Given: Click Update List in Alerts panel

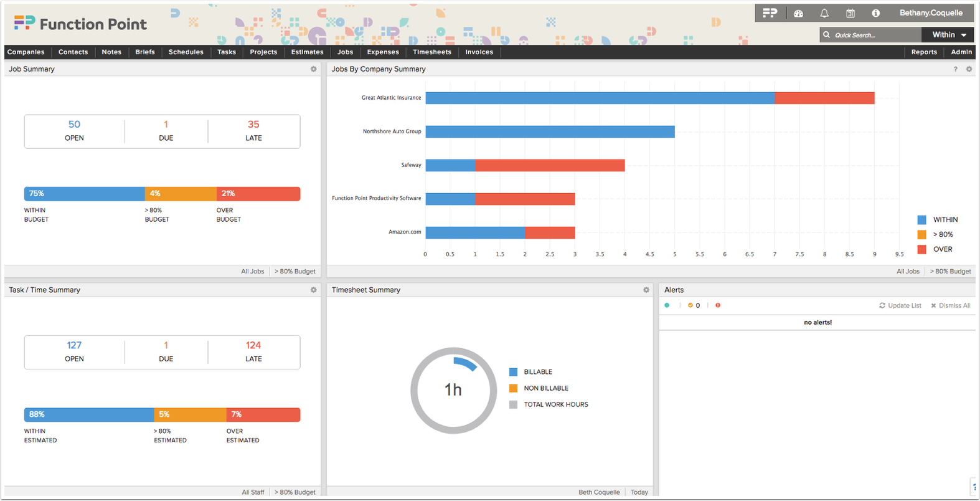Looking at the screenshot, I should click(x=900, y=305).
